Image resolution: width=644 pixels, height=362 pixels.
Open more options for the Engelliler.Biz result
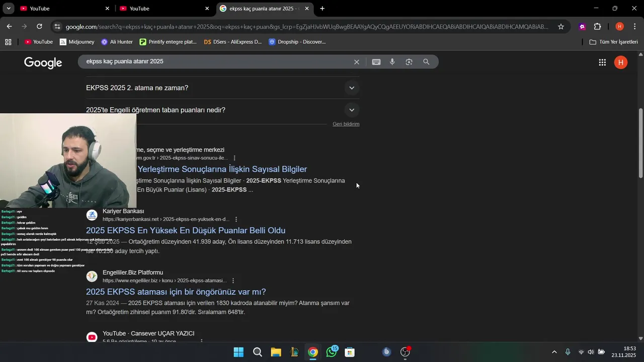[233, 281]
